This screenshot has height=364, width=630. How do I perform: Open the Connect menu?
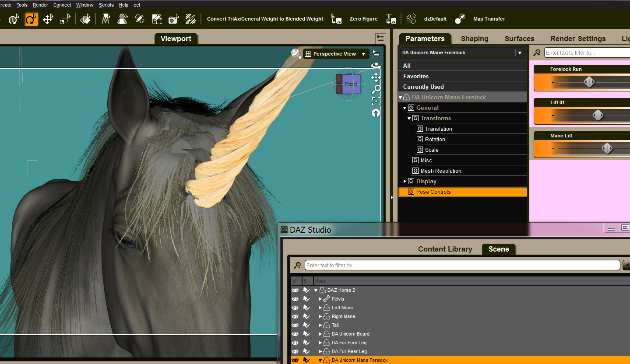tap(62, 5)
